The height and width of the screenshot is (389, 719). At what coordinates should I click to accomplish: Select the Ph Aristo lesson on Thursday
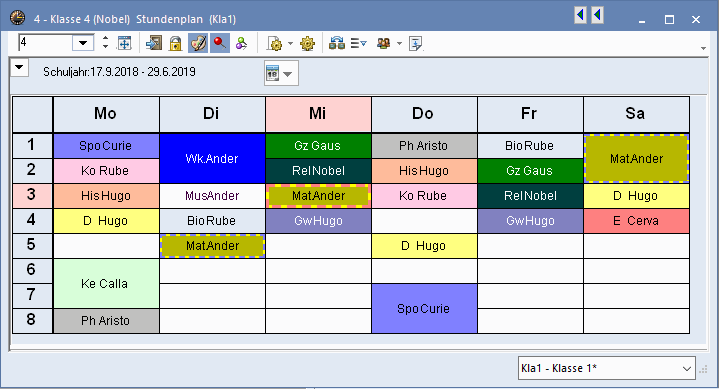pyautogui.click(x=424, y=146)
